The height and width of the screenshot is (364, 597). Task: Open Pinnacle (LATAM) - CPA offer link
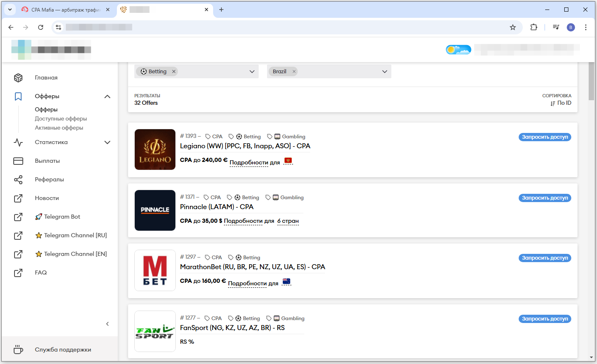pos(217,207)
